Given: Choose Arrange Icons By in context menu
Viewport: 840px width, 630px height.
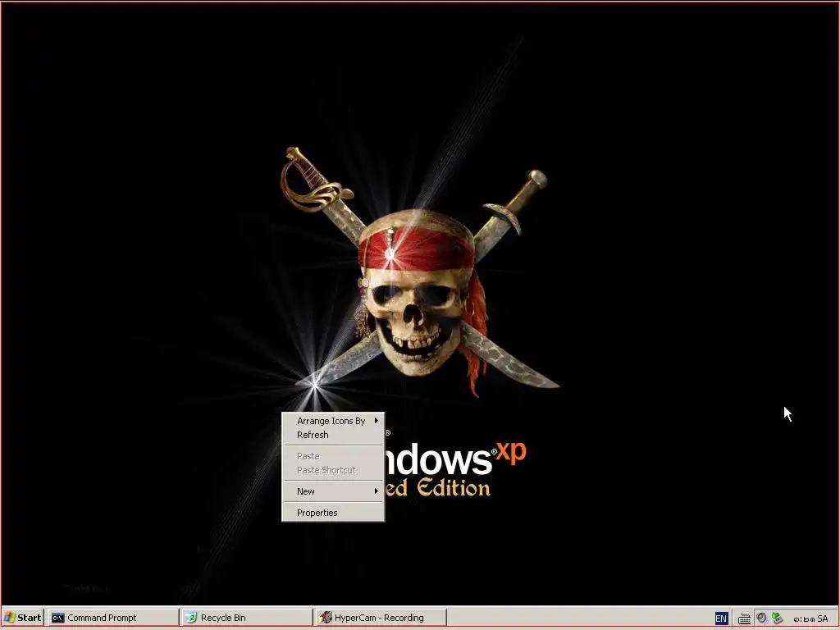Looking at the screenshot, I should pos(333,421).
